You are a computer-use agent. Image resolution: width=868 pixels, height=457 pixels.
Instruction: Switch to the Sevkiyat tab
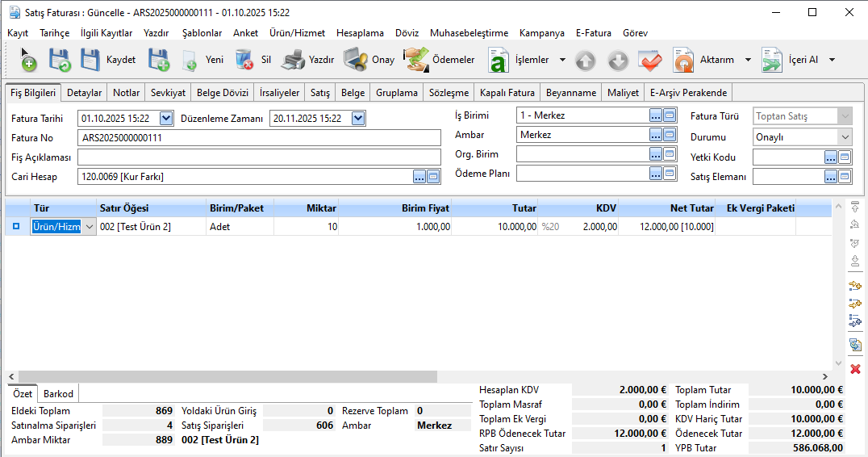[168, 93]
